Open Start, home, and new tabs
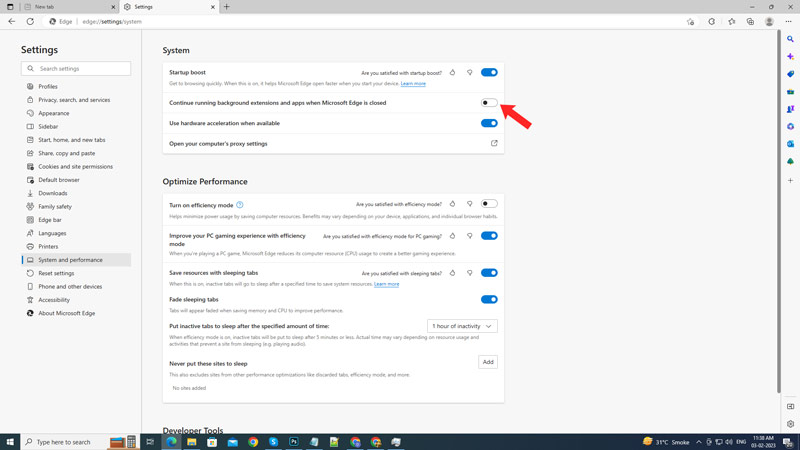The height and width of the screenshot is (450, 800). (76, 140)
